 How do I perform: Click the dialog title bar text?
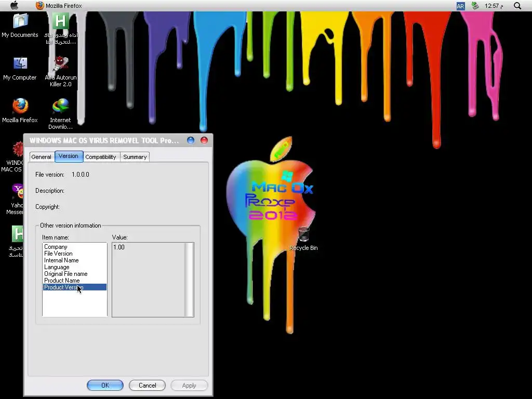[104, 140]
